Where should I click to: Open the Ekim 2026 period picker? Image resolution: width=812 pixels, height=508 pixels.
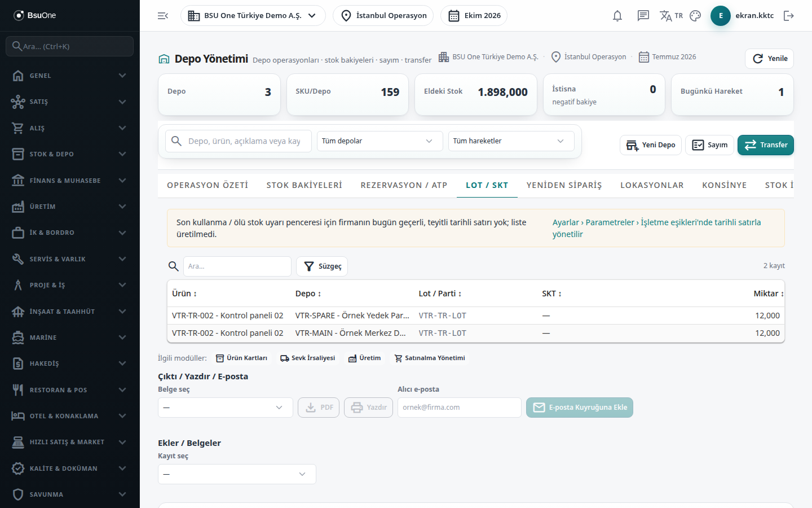pos(474,16)
